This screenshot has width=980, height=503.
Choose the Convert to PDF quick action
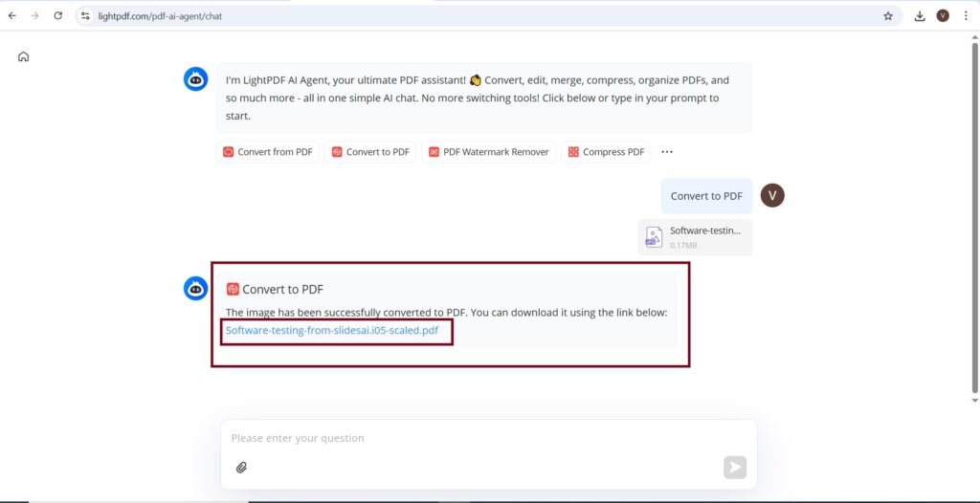(370, 152)
